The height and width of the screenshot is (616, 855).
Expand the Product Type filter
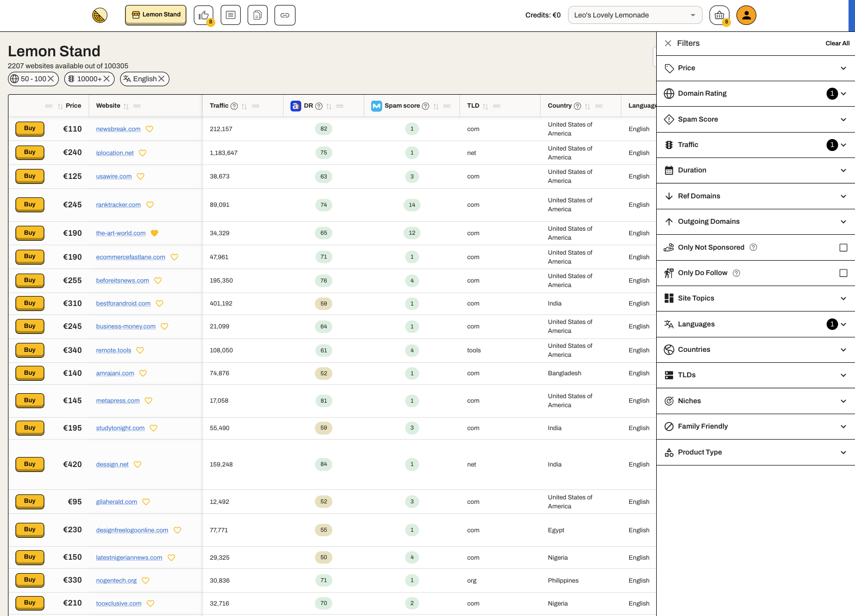click(x=756, y=453)
